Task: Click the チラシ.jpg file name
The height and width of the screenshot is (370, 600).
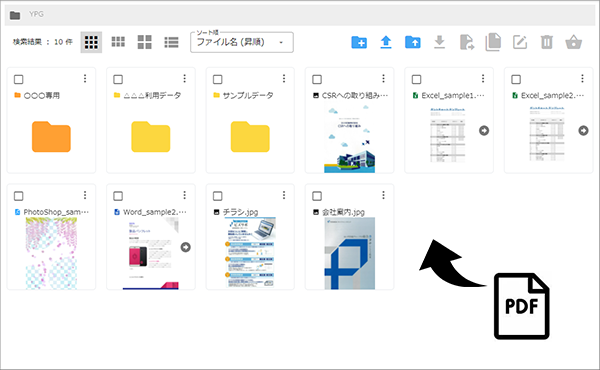Action: 240,212
